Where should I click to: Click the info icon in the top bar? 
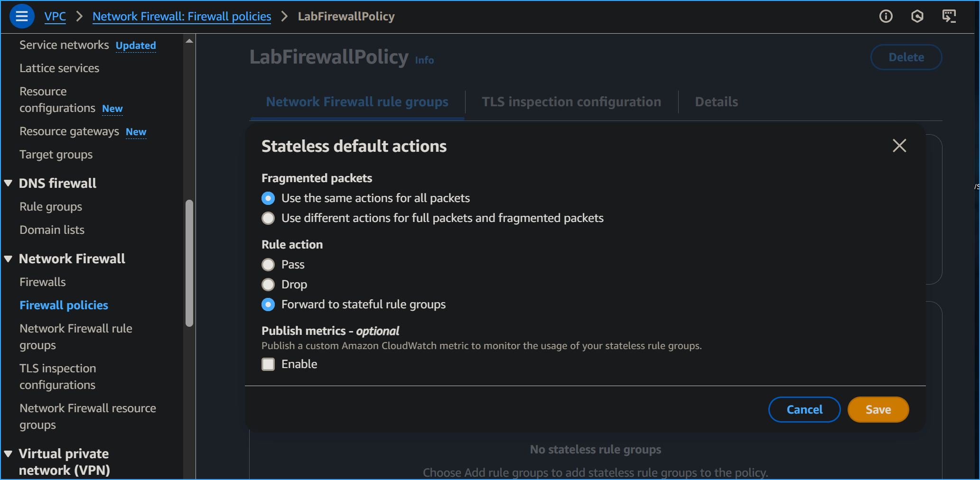pos(886,16)
